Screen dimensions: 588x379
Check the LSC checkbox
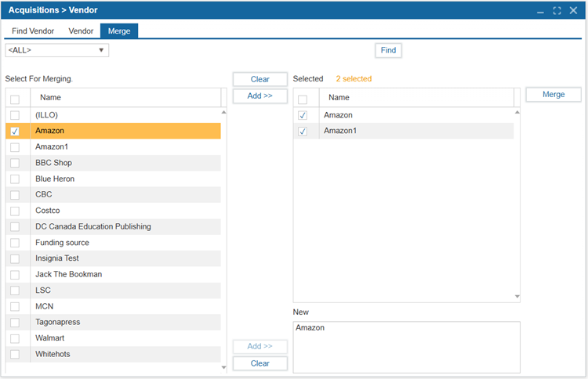tap(15, 291)
